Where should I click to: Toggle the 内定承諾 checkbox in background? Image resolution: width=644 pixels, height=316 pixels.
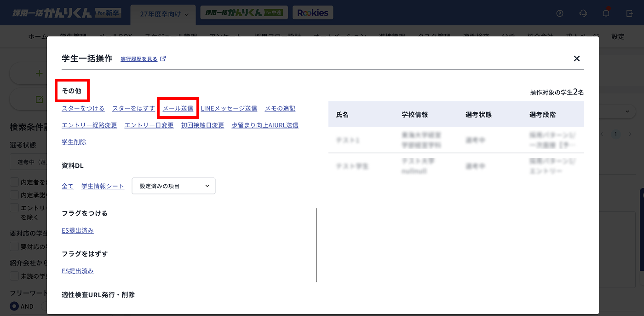click(14, 195)
